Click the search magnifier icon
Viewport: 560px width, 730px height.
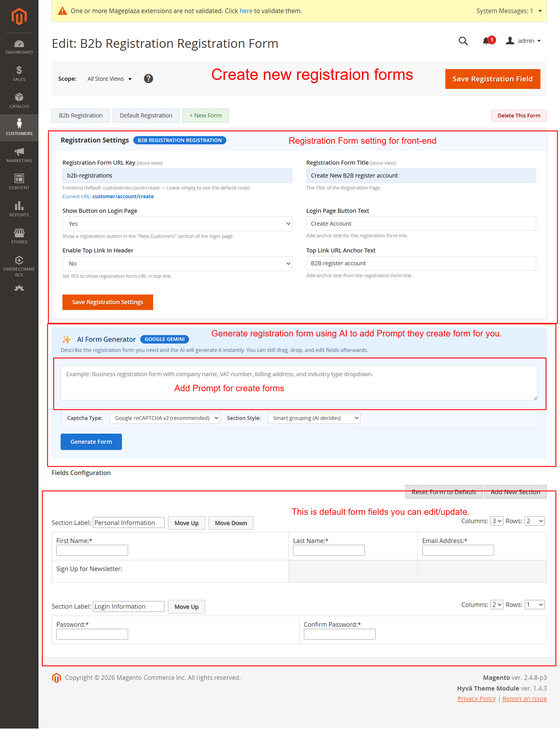coord(463,41)
